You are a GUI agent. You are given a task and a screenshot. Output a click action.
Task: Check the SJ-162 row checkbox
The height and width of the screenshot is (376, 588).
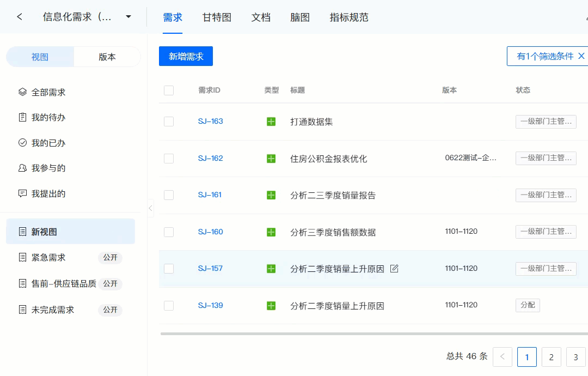[x=169, y=159]
